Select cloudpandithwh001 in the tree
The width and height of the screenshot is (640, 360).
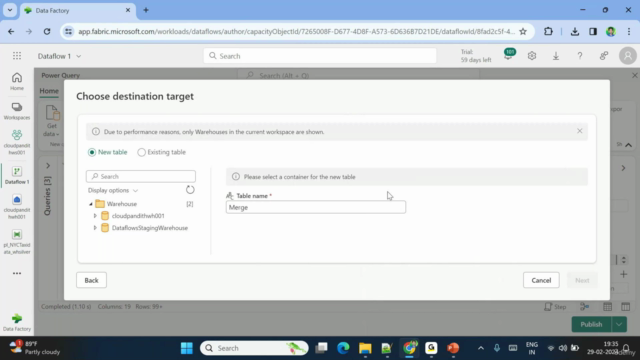pyautogui.click(x=138, y=216)
